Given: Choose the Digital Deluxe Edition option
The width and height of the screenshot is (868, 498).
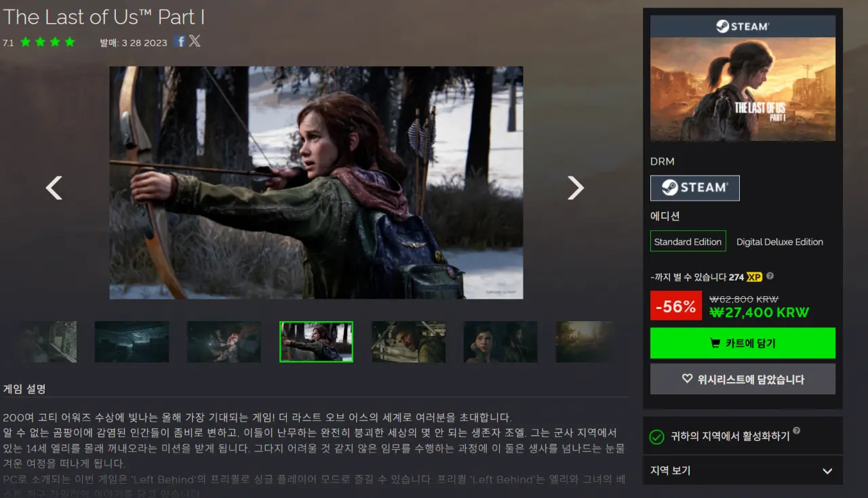Looking at the screenshot, I should pyautogui.click(x=780, y=241).
